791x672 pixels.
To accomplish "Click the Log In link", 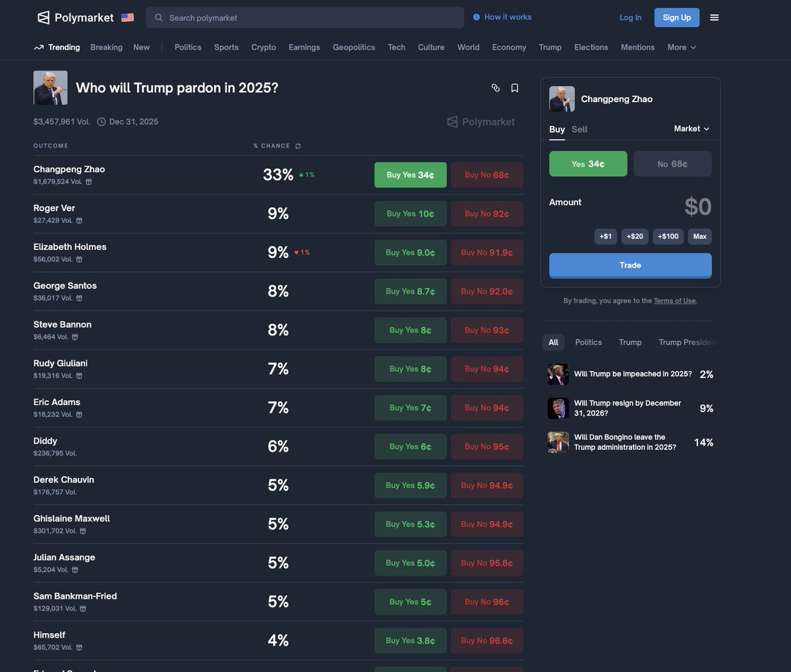I will [x=630, y=18].
